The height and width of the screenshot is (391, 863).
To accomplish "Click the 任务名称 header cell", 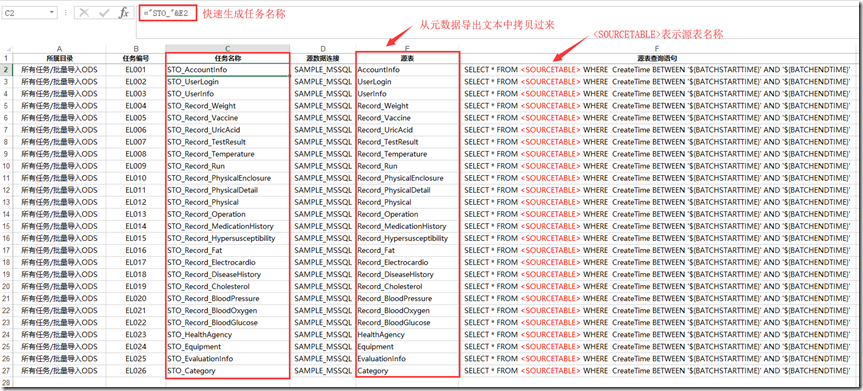I will point(228,58).
